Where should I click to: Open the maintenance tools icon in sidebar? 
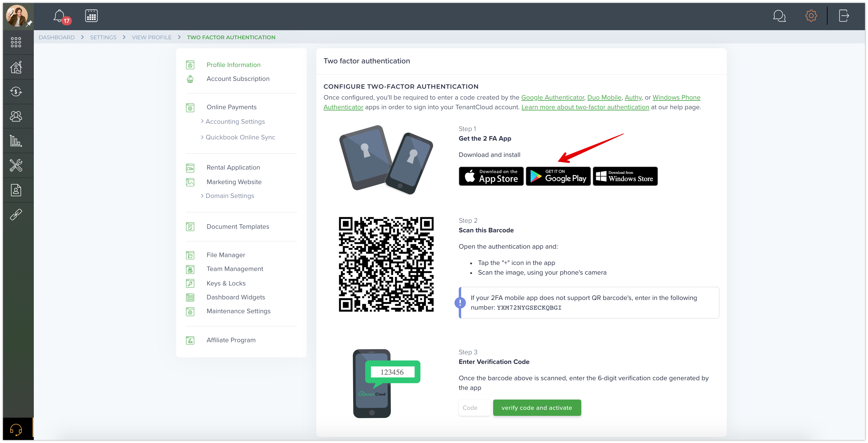tap(16, 165)
